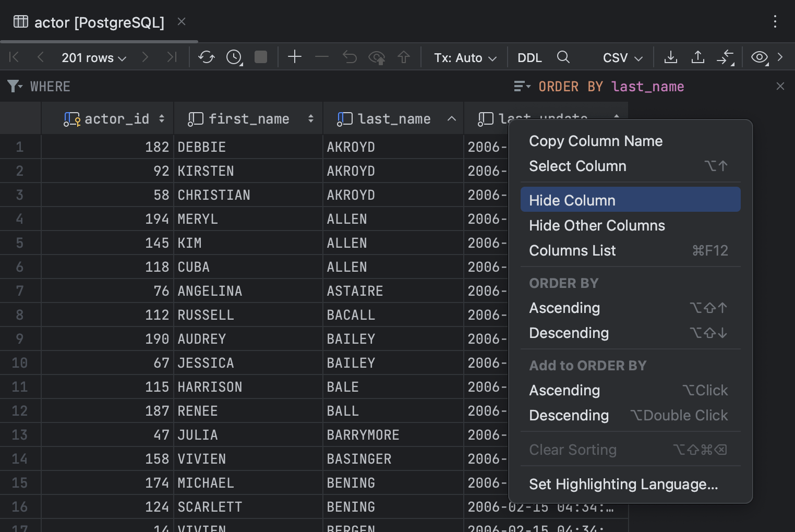Select Hide Other Columns from the menu
The image size is (795, 532).
pyautogui.click(x=597, y=225)
